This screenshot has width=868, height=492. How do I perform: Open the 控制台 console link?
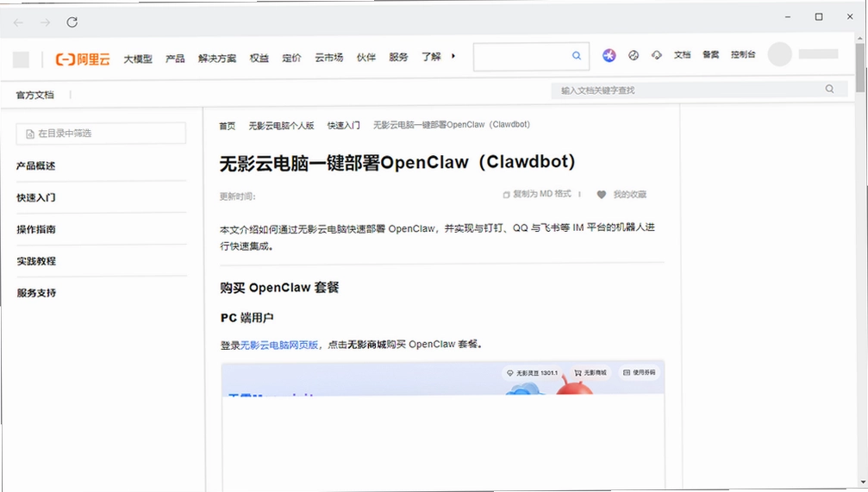(743, 54)
